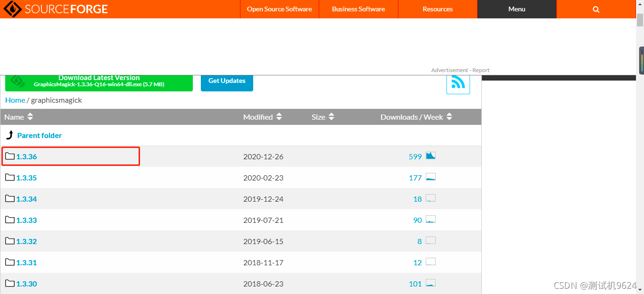This screenshot has width=644, height=294.
Task: Open the Resources menu
Action: click(x=438, y=9)
